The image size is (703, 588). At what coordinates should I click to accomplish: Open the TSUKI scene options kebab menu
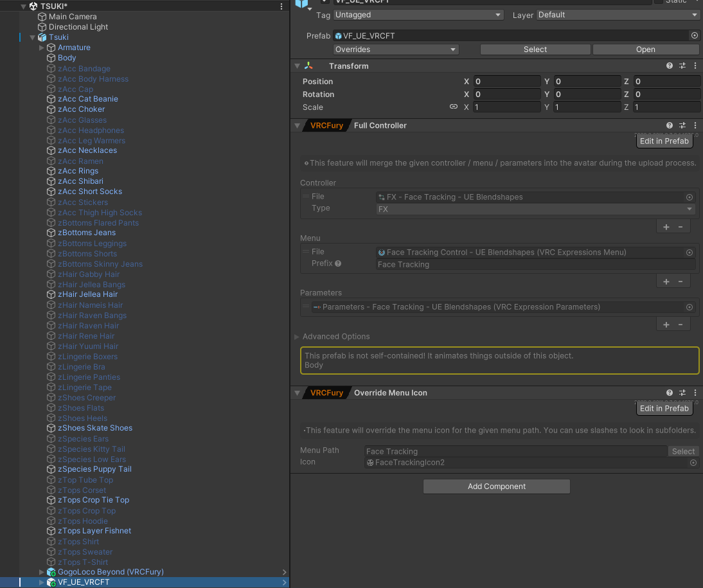coord(281,6)
